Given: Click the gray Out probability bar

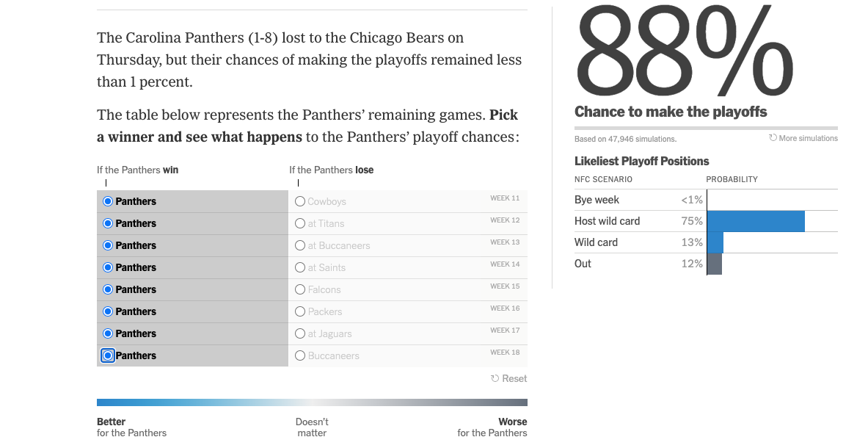Looking at the screenshot, I should pyautogui.click(x=713, y=263).
